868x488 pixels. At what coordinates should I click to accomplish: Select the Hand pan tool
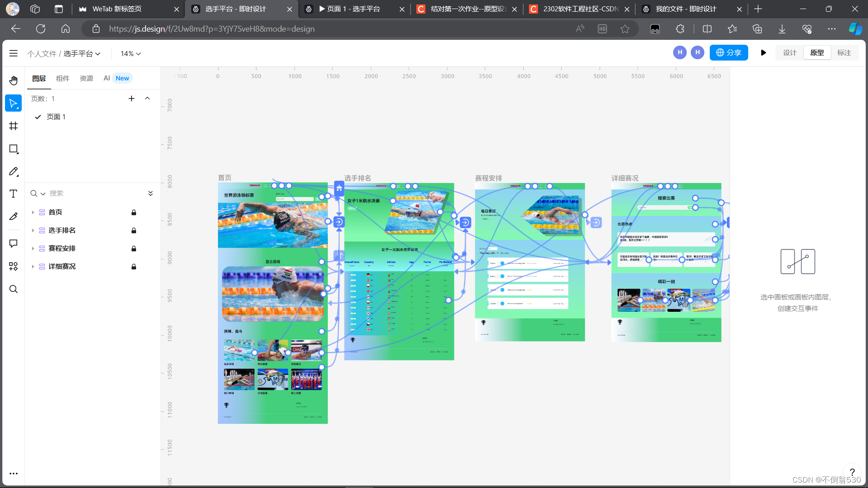point(14,80)
